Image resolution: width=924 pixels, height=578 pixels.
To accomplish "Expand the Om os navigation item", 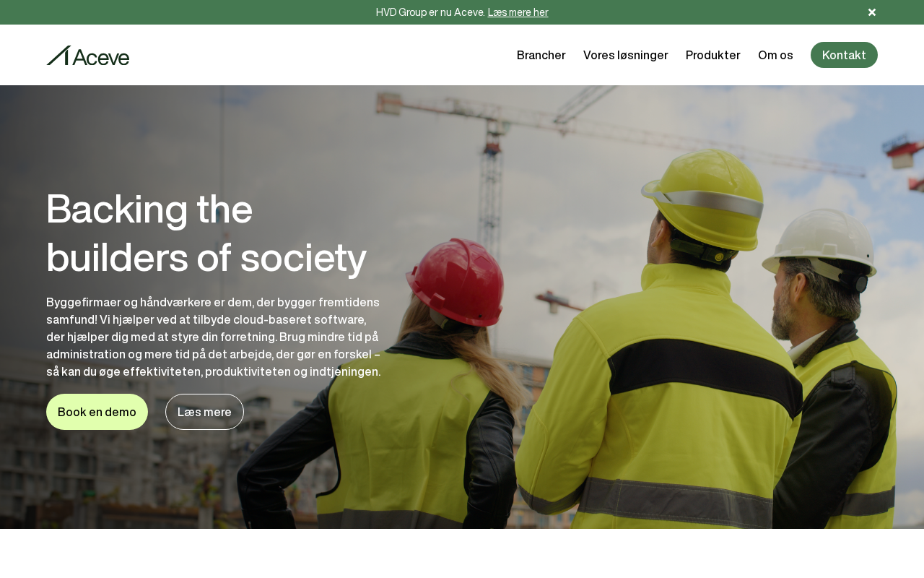I will coord(775,55).
